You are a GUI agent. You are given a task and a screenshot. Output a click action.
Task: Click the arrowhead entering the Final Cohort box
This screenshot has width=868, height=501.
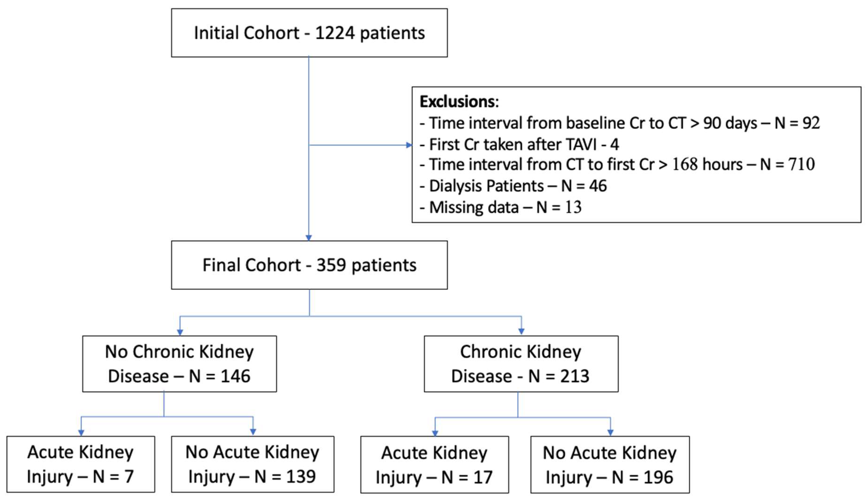point(308,238)
